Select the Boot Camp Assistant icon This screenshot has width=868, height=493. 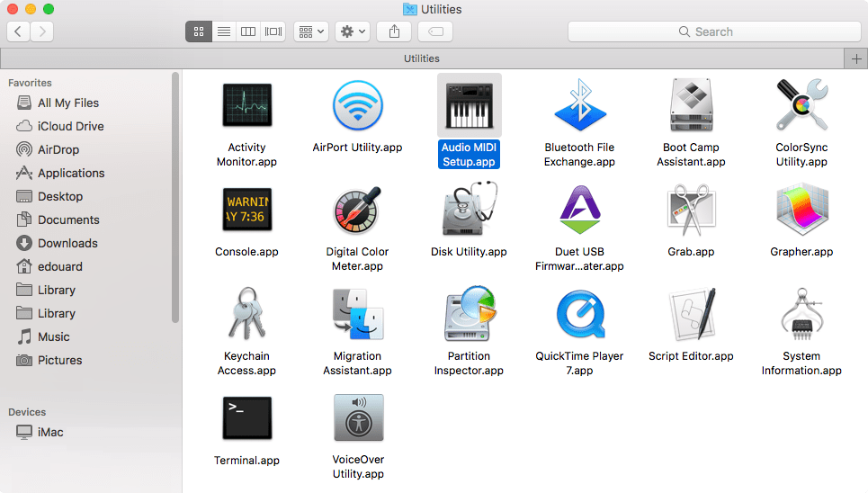(x=691, y=104)
